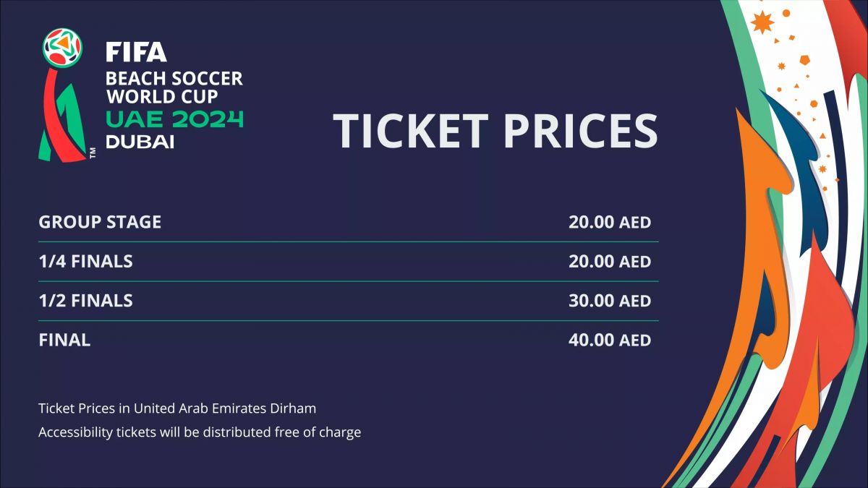Select the 1/2 FINALS row label
Image resolution: width=868 pixels, height=488 pixels.
(x=85, y=301)
